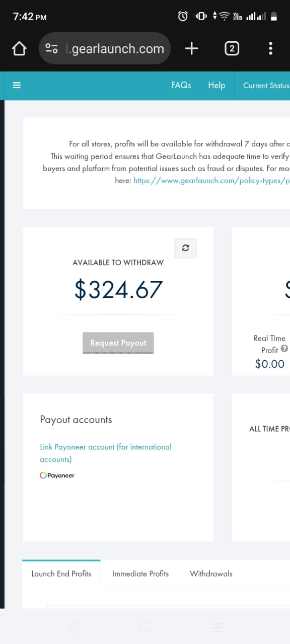
Task: Open the Chrome three-dot overflow menu
Action: point(270,48)
